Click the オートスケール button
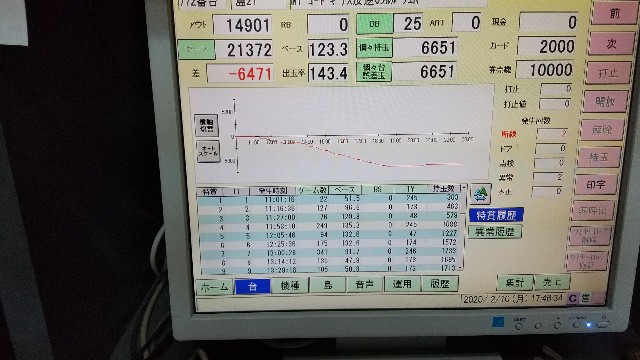640x360 pixels. pos(209,151)
